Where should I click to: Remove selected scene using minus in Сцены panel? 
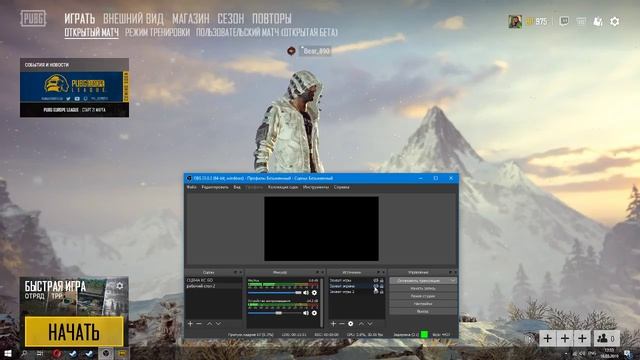[199, 324]
